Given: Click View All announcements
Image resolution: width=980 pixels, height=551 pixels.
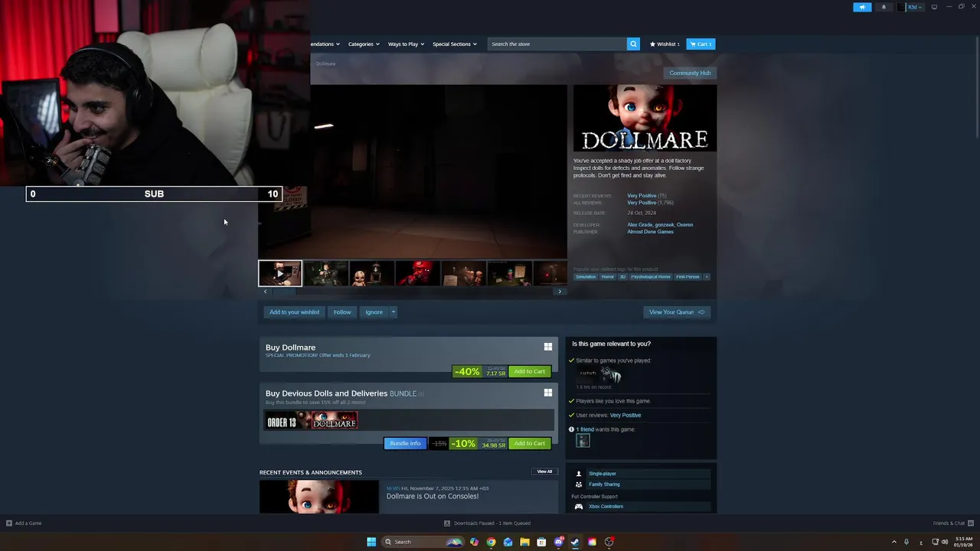Looking at the screenshot, I should 544,471.
